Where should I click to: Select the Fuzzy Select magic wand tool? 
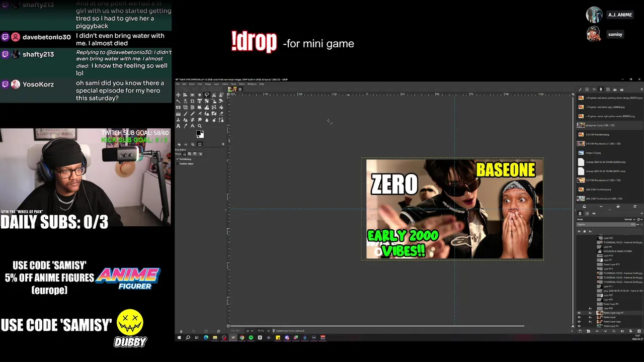pos(178,101)
